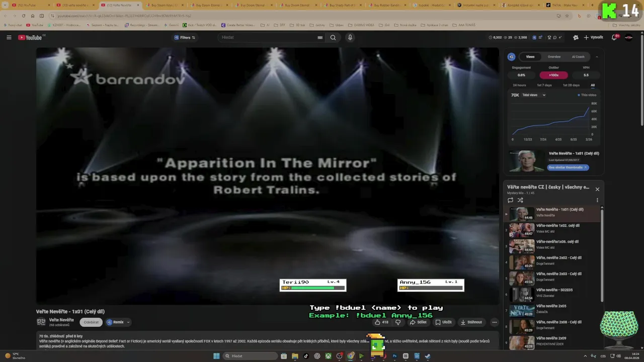Click the vidIQ logo in stats panel
The width and height of the screenshot is (644, 362).
tap(511, 57)
